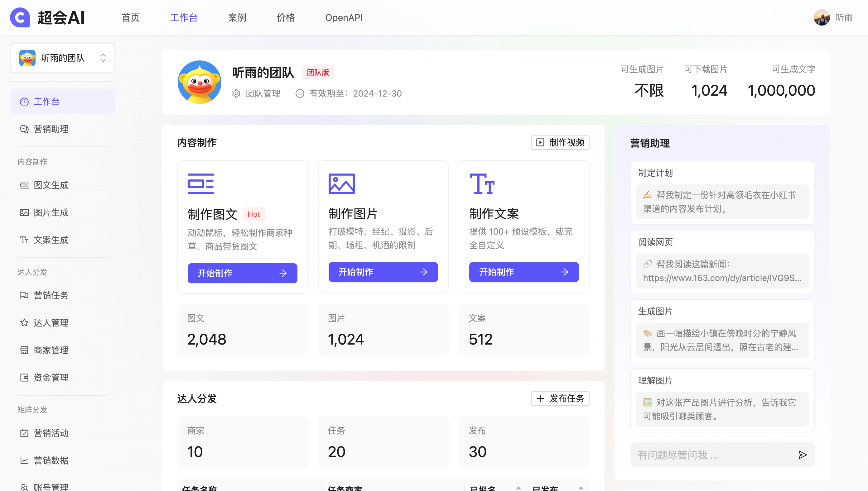Image resolution: width=868 pixels, height=491 pixels.
Task: Sort by 已发布 column arrow
Action: point(581,488)
